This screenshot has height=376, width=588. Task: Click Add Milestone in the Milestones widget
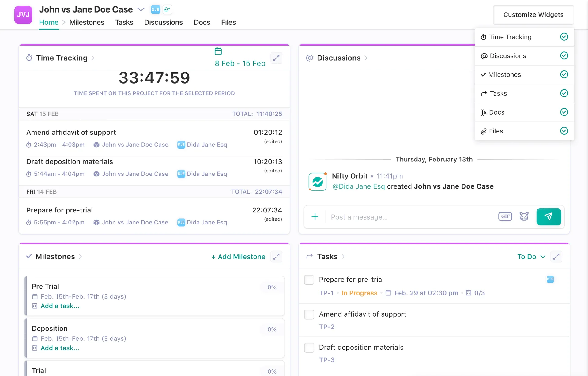pos(238,257)
